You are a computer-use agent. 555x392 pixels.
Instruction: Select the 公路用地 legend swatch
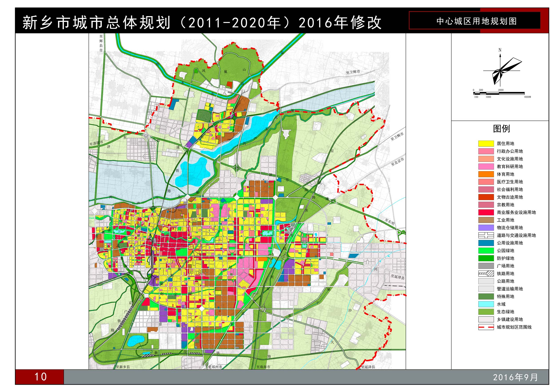point(486,281)
